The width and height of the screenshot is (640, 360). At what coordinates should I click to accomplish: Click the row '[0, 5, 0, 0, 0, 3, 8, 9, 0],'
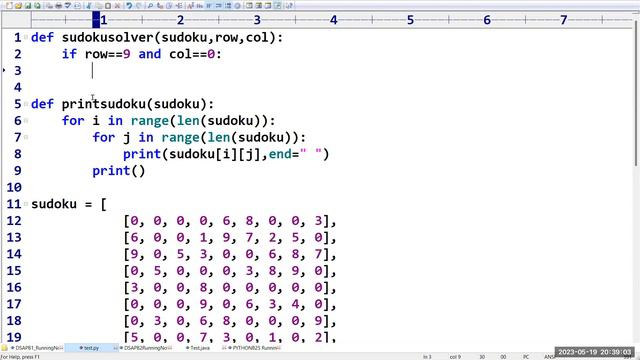230,271
